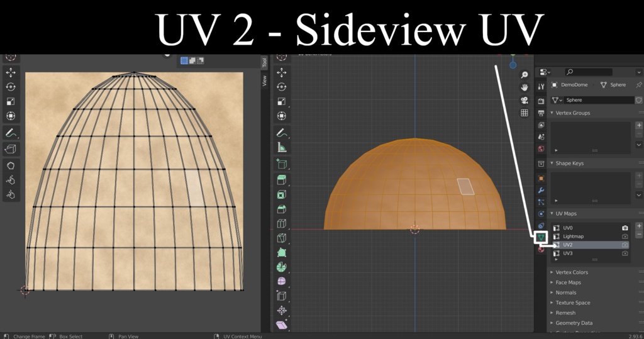Open the Object Data properties tab
Image resolution: width=644 pixels, height=339 pixels.
(541, 238)
